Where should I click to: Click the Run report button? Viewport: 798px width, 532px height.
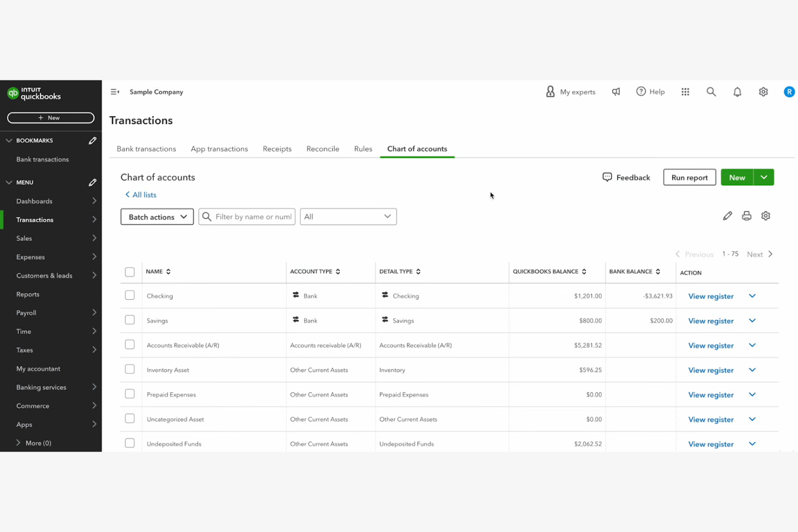689,177
